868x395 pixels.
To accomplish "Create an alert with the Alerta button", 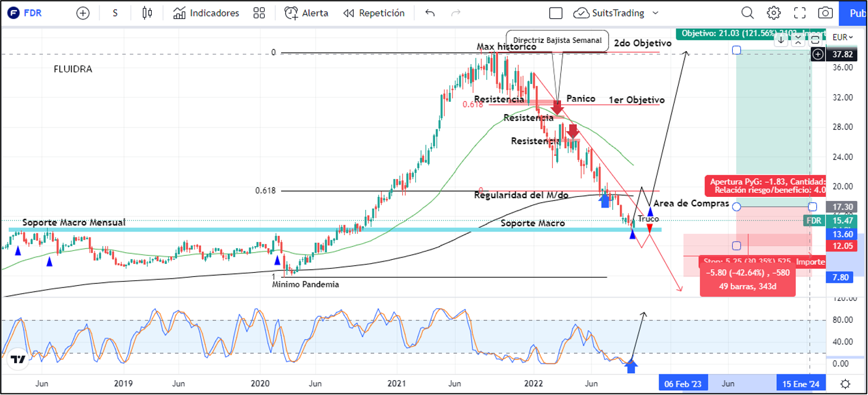I will (x=306, y=13).
